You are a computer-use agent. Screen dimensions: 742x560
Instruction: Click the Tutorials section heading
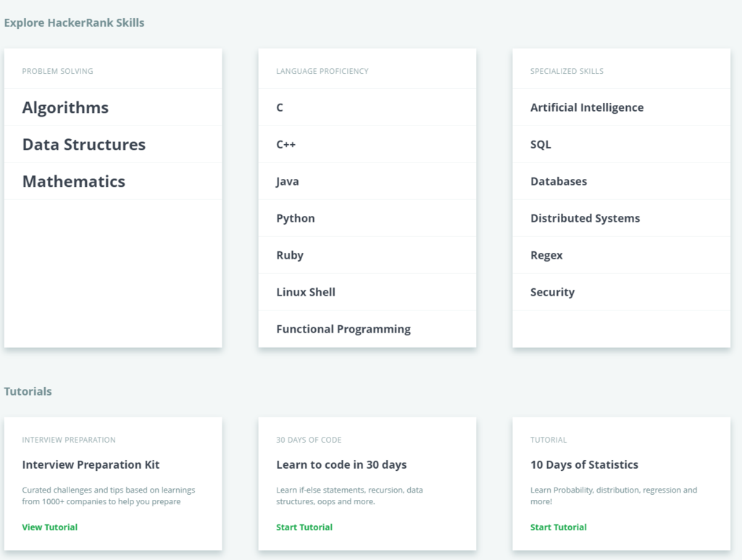pos(28,391)
